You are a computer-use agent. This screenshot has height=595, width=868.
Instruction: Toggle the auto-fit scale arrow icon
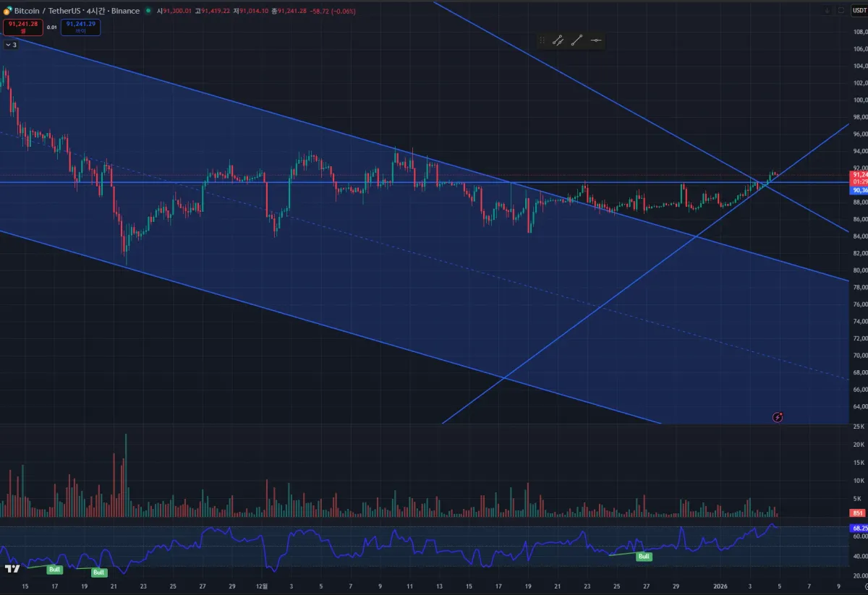827,11
